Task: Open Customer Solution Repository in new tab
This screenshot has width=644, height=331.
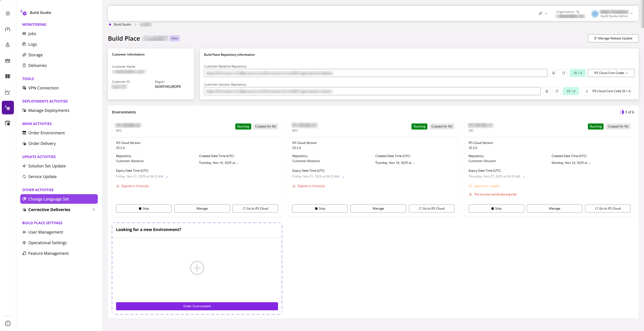Action: click(557, 91)
